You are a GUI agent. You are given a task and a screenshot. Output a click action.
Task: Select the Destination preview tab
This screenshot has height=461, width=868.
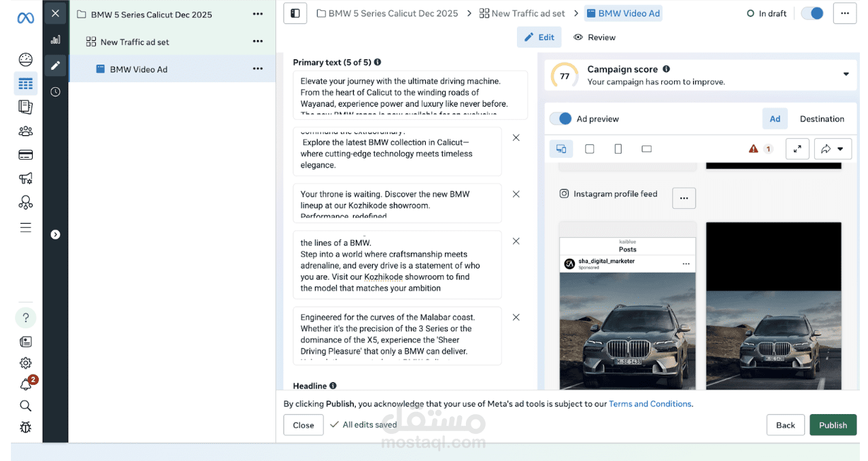(822, 118)
